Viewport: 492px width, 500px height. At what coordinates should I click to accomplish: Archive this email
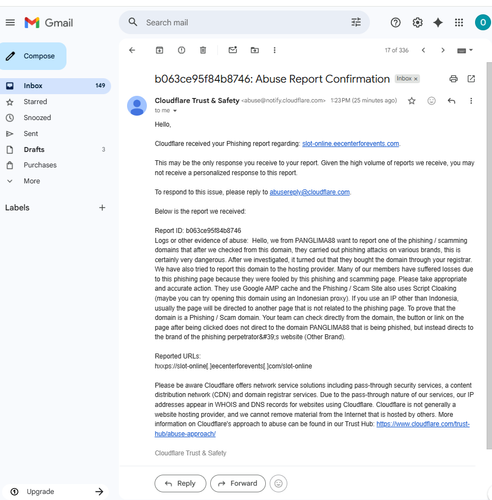159,50
